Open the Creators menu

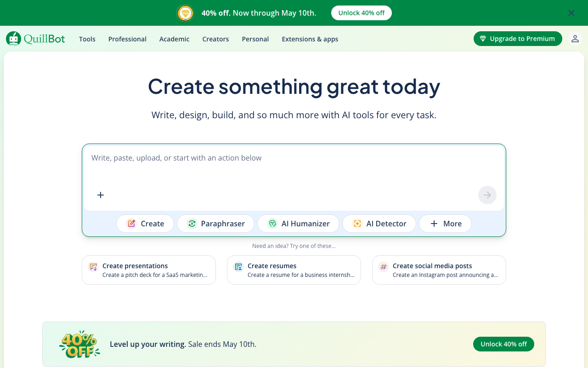(215, 39)
